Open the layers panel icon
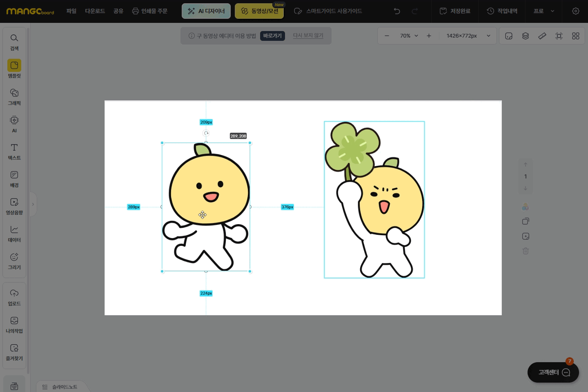This screenshot has height=392, width=588. point(526,36)
